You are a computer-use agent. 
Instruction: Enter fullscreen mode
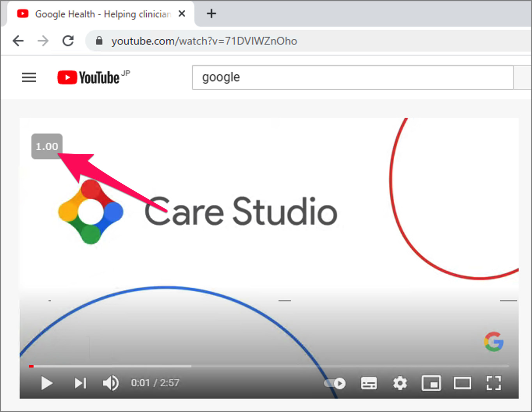pos(493,384)
